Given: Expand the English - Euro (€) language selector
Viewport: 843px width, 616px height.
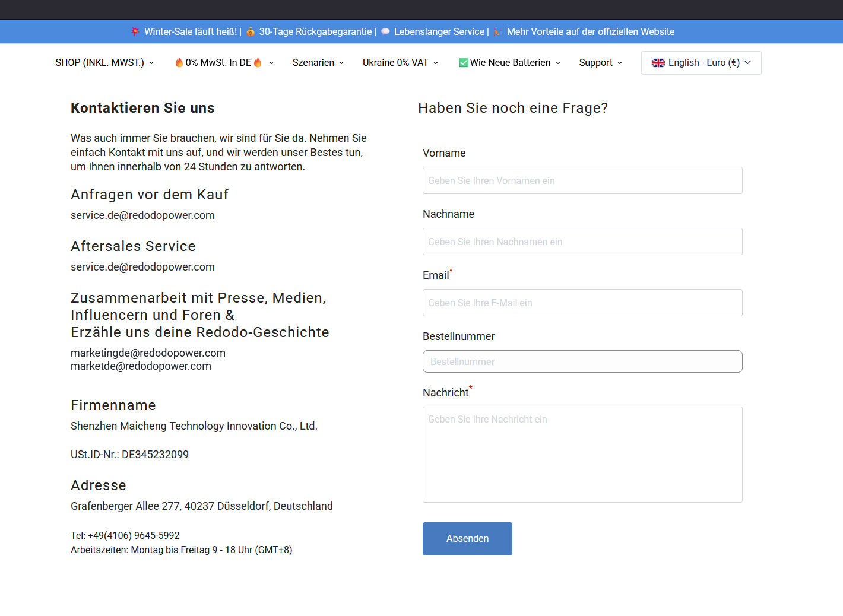Looking at the screenshot, I should pos(701,63).
